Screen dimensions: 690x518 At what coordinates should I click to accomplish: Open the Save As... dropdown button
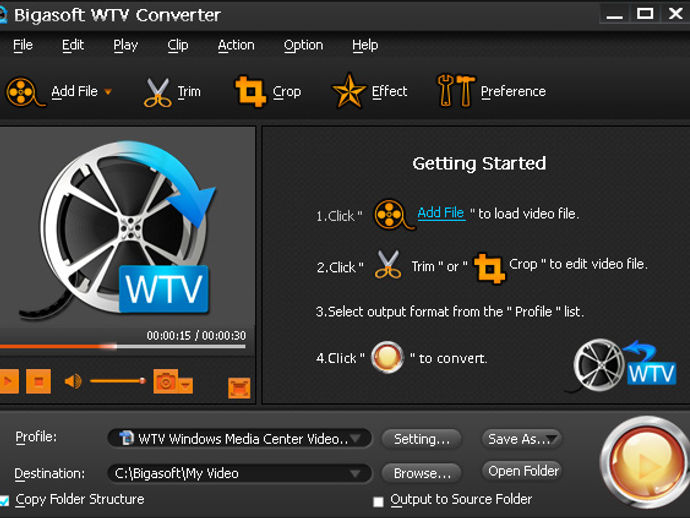click(x=521, y=439)
